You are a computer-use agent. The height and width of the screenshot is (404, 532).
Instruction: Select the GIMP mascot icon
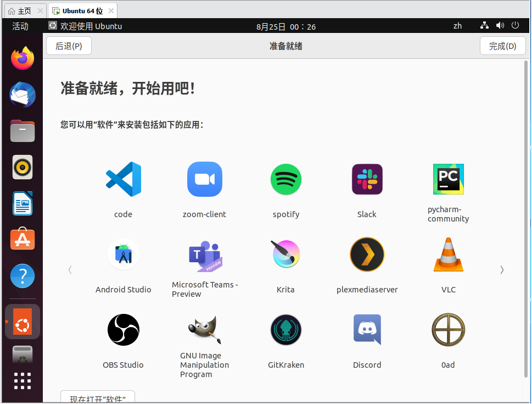pos(205,330)
